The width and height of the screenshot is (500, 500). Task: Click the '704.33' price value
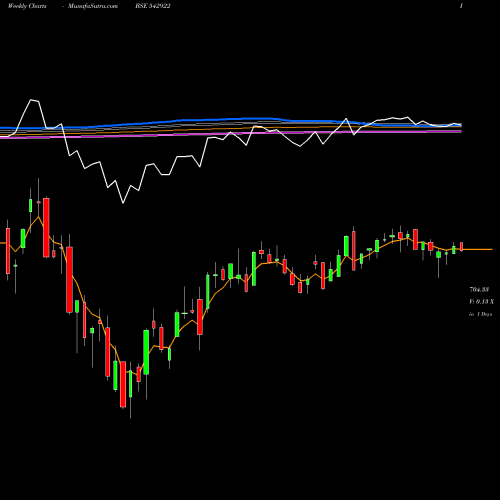479,290
